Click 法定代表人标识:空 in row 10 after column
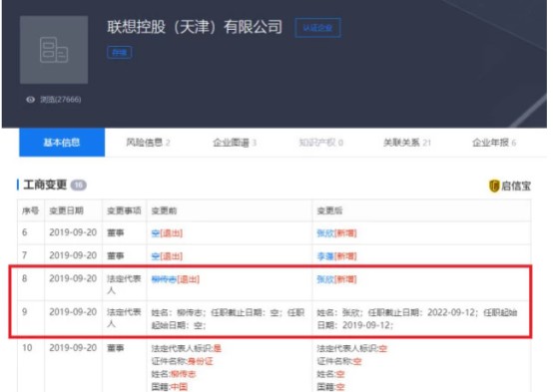The width and height of the screenshot is (553, 392). (352, 348)
